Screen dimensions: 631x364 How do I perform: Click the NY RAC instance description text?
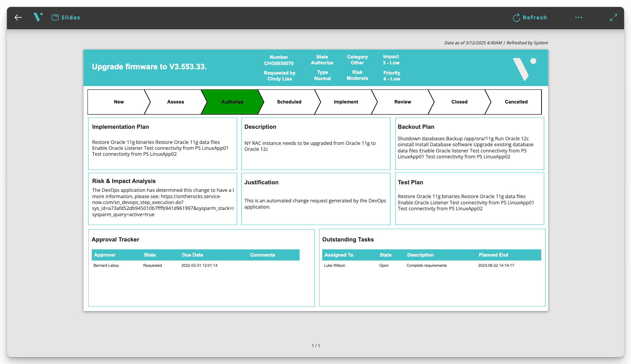[x=310, y=146]
